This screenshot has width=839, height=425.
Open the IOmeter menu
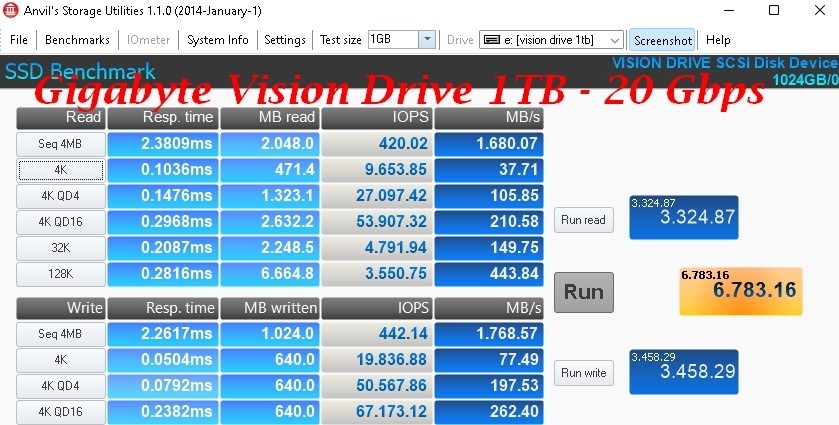(x=148, y=40)
